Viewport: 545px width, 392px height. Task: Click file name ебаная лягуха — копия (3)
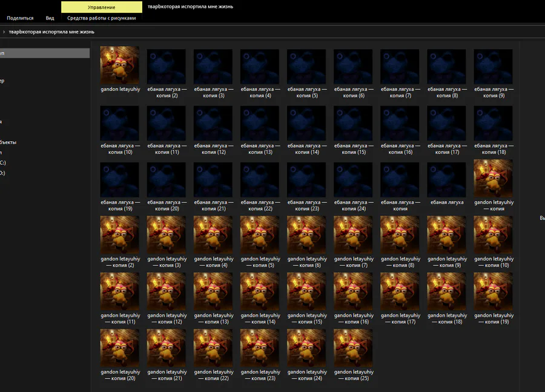coord(214,92)
